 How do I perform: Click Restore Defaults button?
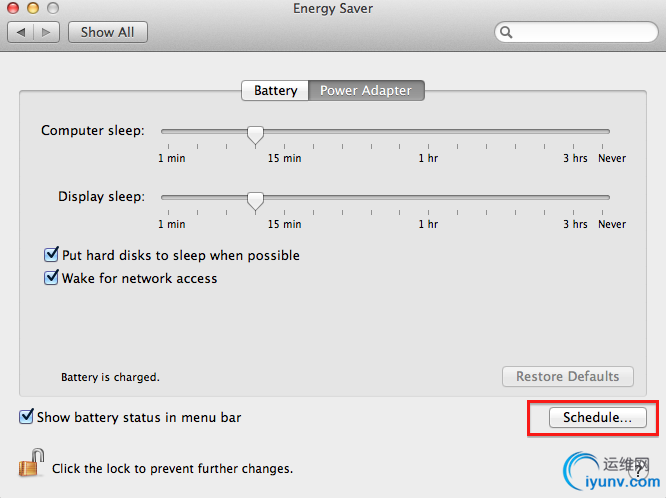pos(567,376)
